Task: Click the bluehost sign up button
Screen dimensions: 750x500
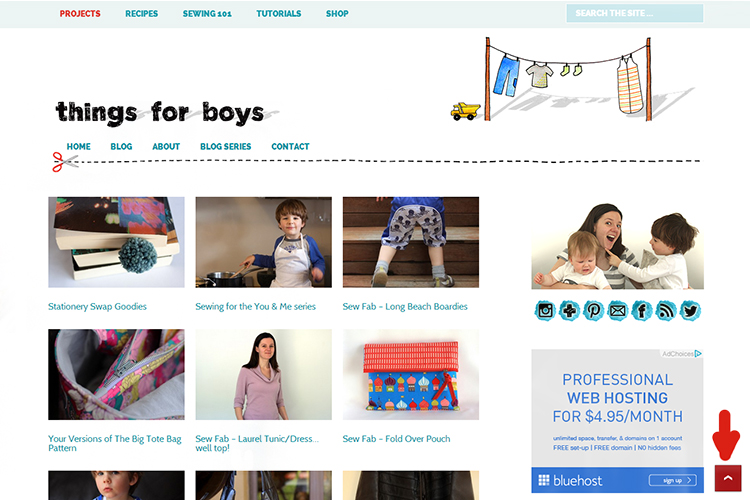Action: click(x=673, y=480)
